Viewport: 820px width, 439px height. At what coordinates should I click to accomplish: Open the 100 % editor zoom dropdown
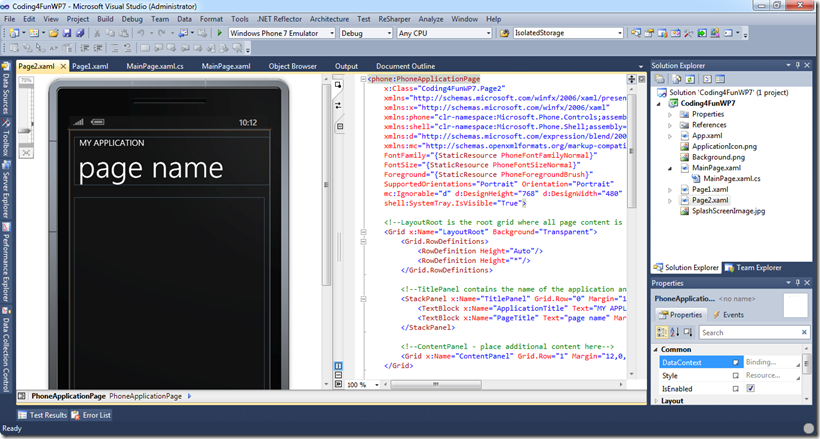point(375,385)
